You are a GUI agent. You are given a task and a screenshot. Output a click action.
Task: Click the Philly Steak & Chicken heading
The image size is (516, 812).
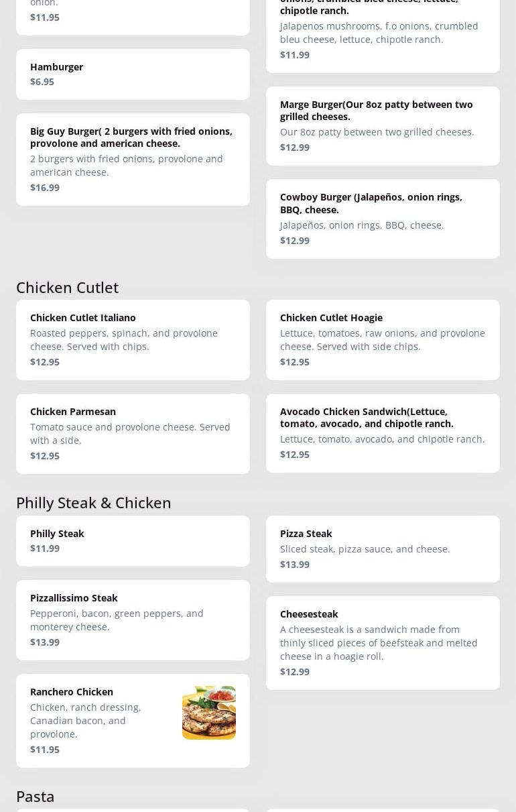(94, 502)
